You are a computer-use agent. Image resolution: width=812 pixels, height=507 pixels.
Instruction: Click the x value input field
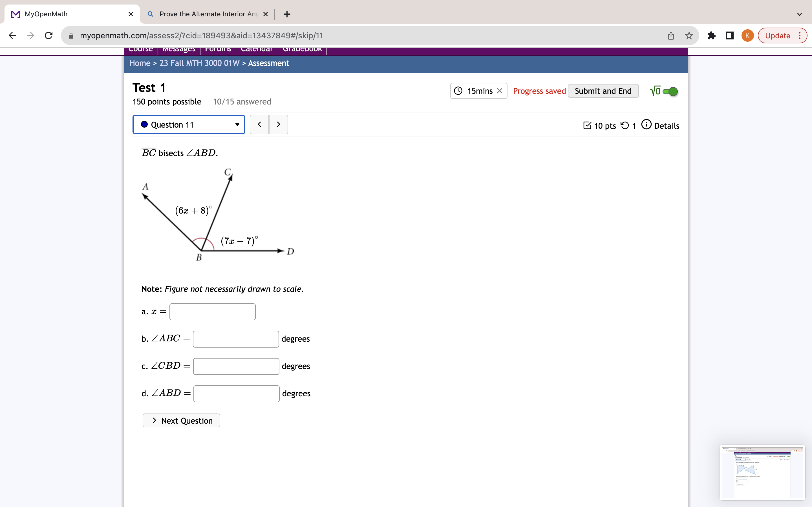[x=212, y=312]
